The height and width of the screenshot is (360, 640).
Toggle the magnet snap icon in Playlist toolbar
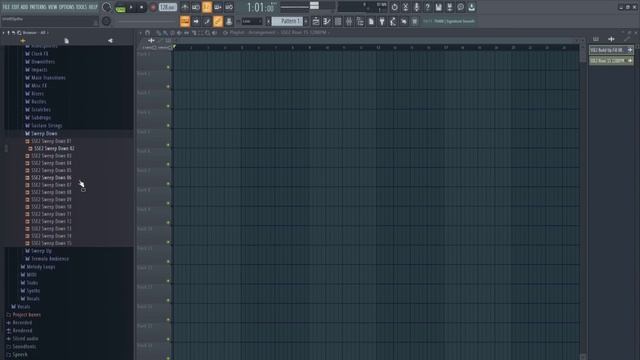click(x=147, y=33)
